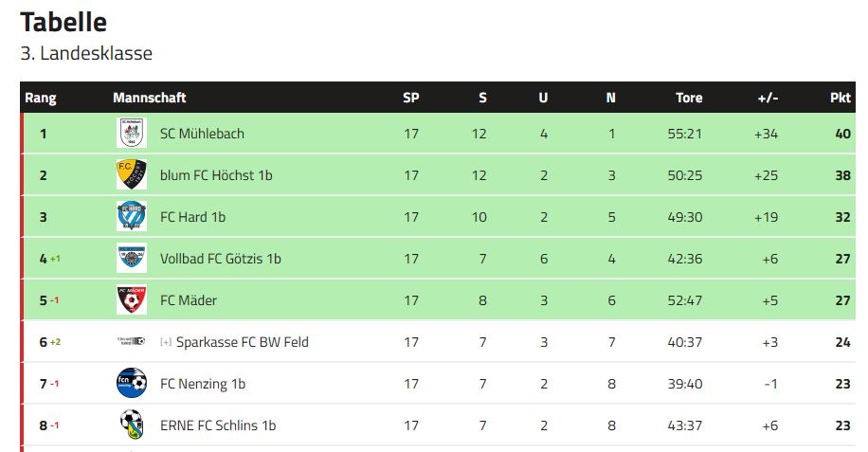The image size is (868, 452).
Task: Open the FC Mäder team link
Action: coord(189,300)
